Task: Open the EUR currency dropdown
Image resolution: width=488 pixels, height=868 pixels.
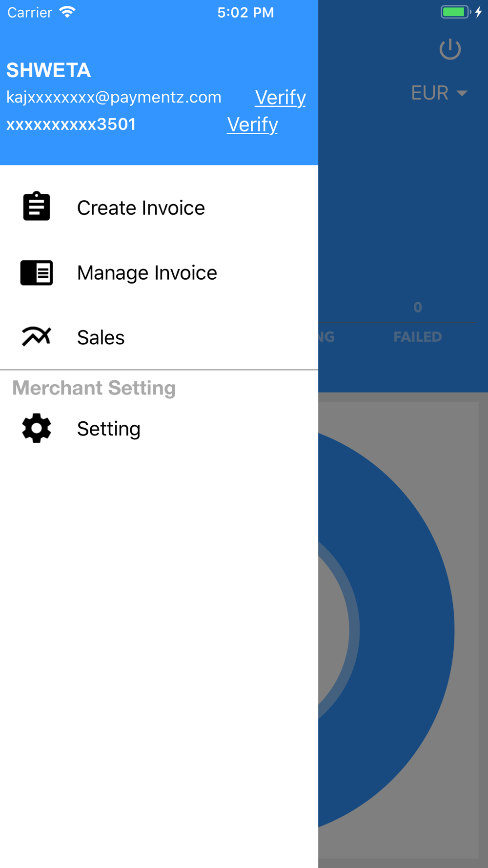Action: point(439,93)
